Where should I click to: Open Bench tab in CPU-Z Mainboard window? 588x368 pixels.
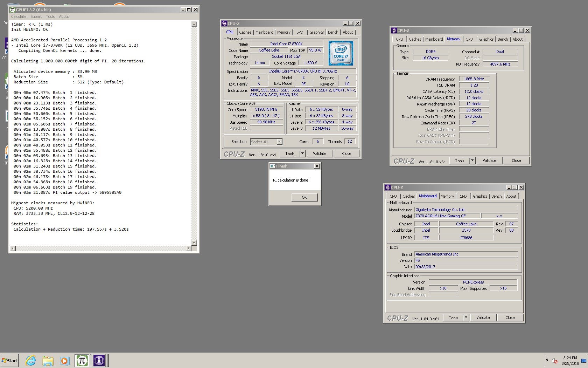[x=497, y=196]
